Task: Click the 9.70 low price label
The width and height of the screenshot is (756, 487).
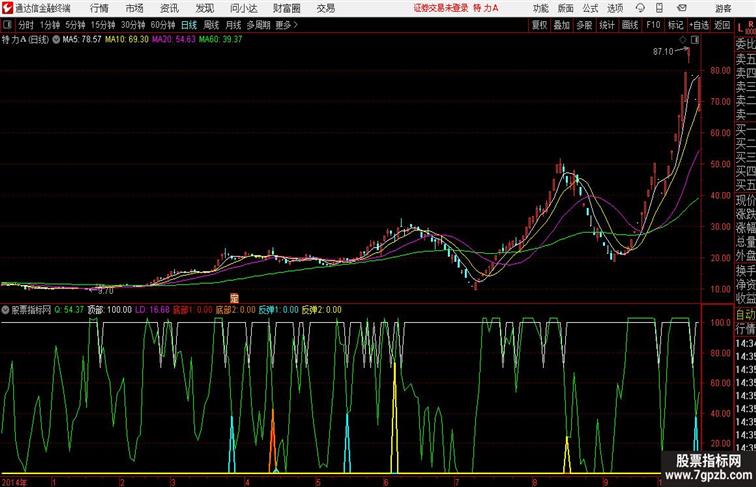Action: [x=106, y=291]
